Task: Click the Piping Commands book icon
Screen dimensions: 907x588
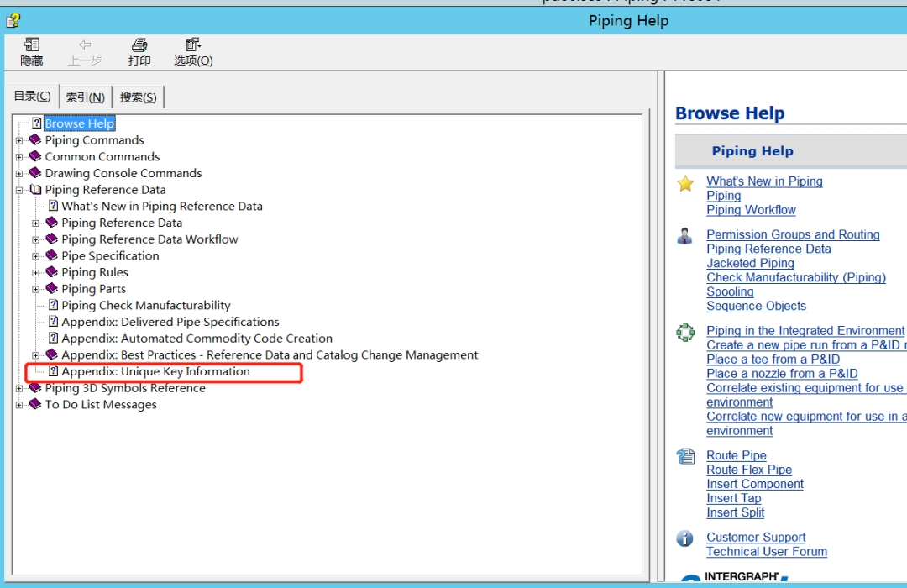Action: (35, 139)
